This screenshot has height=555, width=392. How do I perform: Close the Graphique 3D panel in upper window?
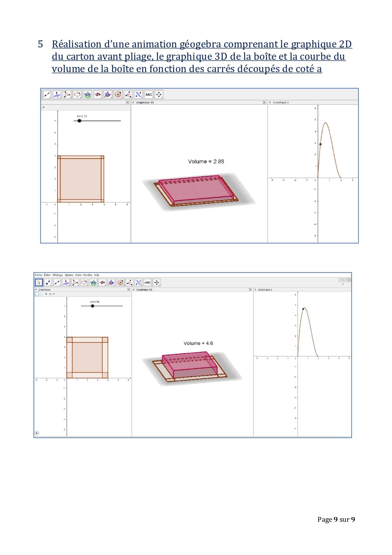(x=264, y=102)
